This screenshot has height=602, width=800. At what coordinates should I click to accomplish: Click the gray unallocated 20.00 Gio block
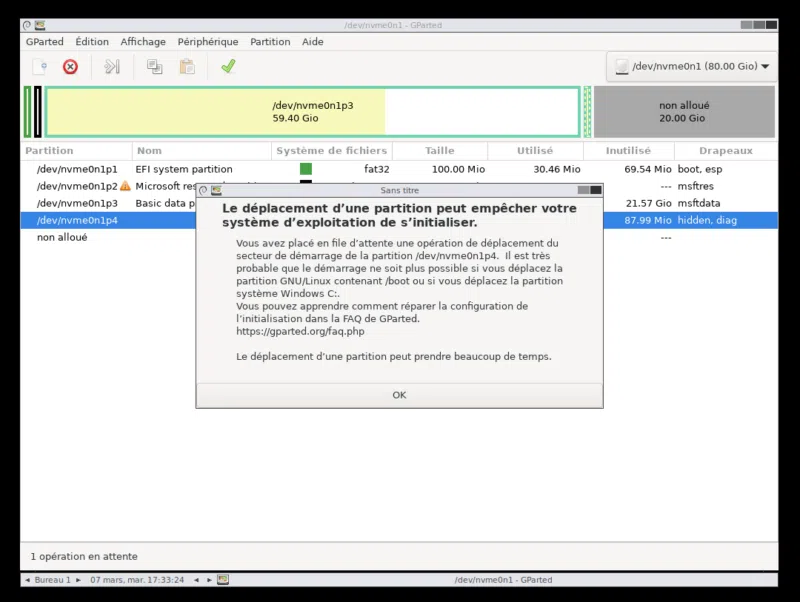click(x=683, y=111)
